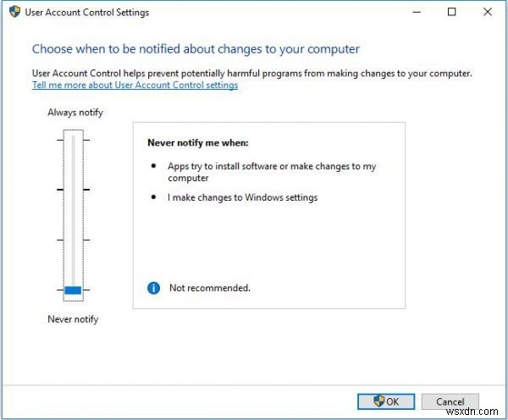Click the blue slider thumb at Never notify
Screen dimensions: 508x420
pyautogui.click(x=73, y=290)
